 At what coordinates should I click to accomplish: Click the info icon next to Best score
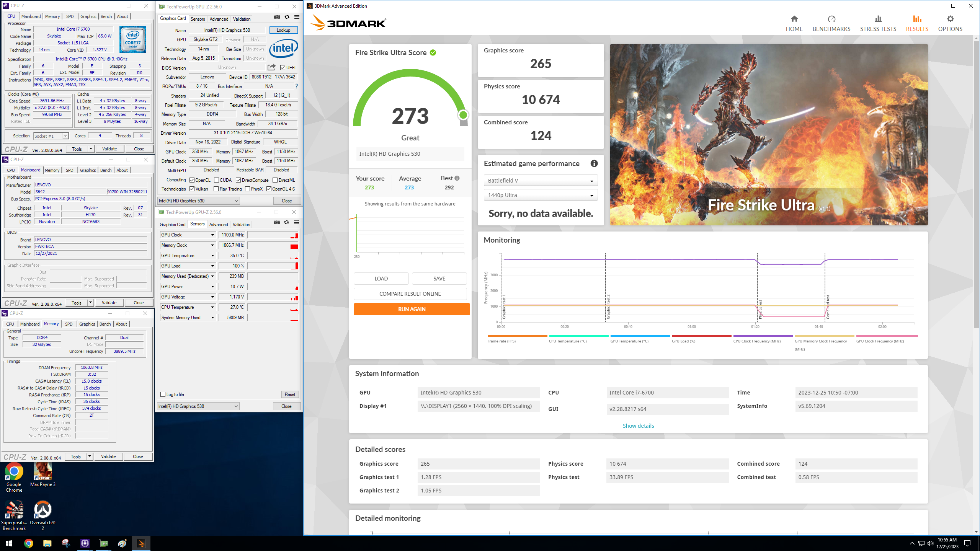point(457,178)
